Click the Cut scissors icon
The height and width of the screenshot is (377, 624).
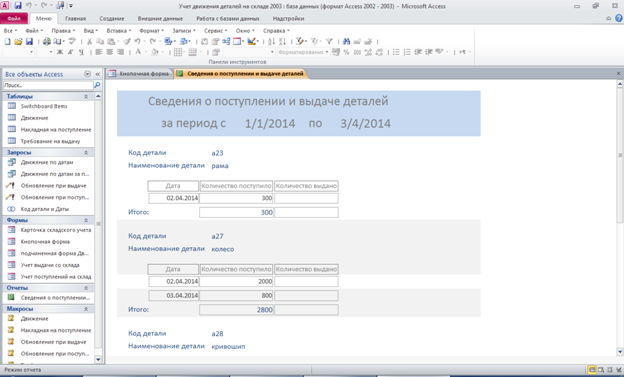pos(89,41)
